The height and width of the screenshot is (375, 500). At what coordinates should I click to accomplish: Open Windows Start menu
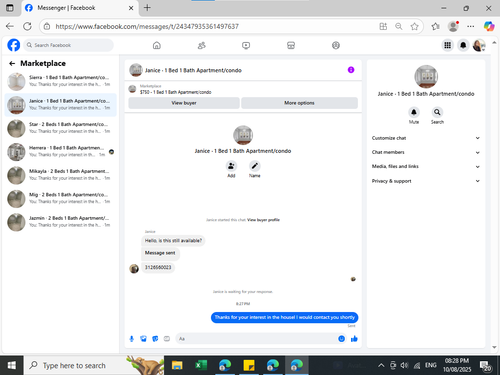coord(11,365)
